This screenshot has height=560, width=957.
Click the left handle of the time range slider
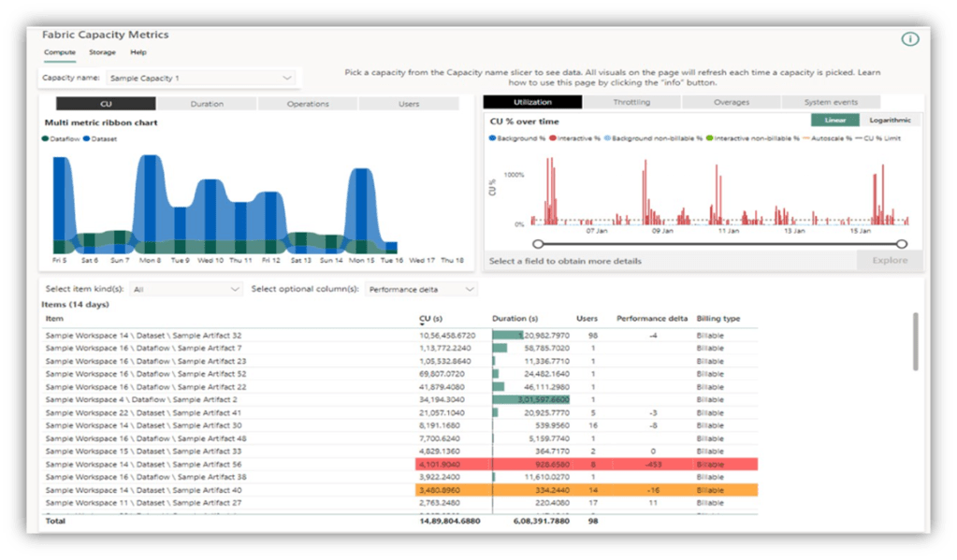[537, 245]
